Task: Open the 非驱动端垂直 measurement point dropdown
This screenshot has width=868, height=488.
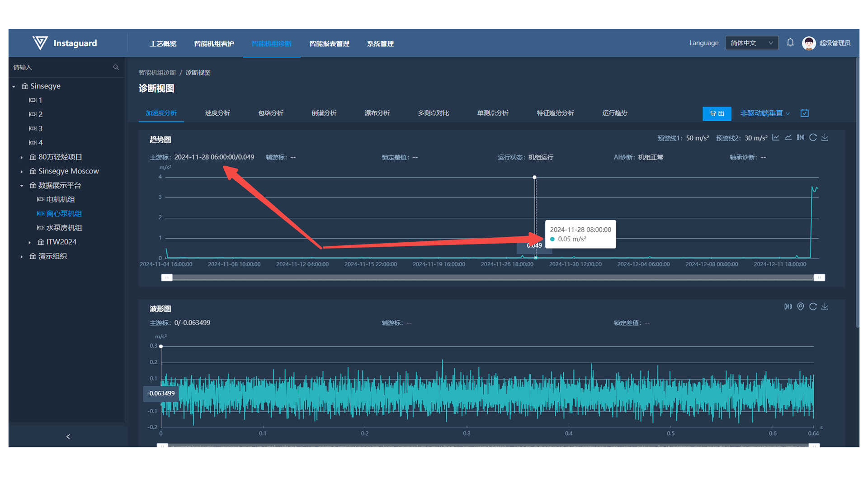Action: tap(764, 113)
